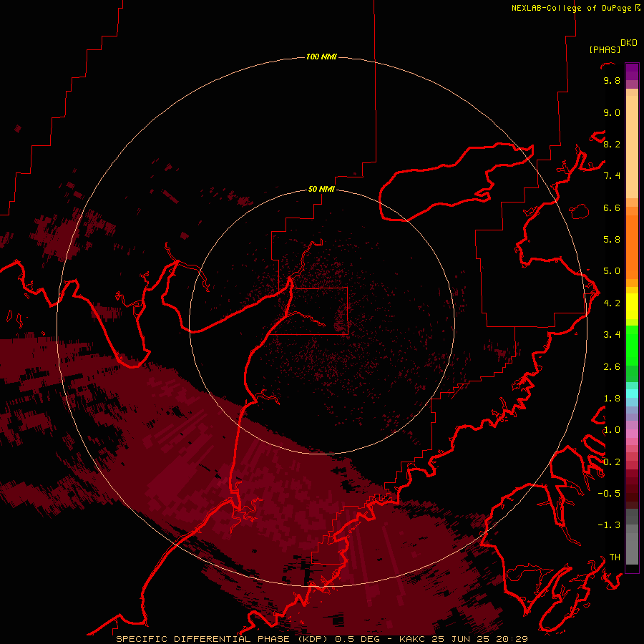Click the 4.2 legend value
The height and width of the screenshot is (644, 644).
pos(612,303)
